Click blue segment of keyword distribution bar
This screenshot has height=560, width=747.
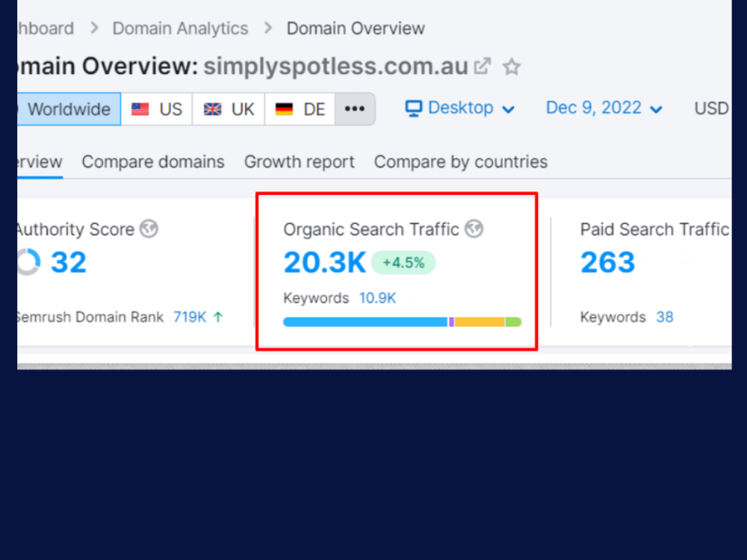click(x=365, y=323)
